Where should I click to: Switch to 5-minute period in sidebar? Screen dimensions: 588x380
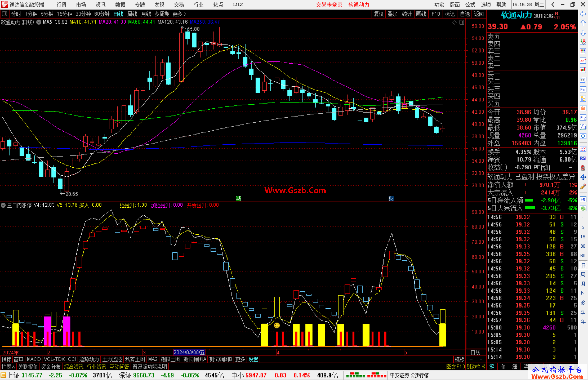click(x=583, y=227)
